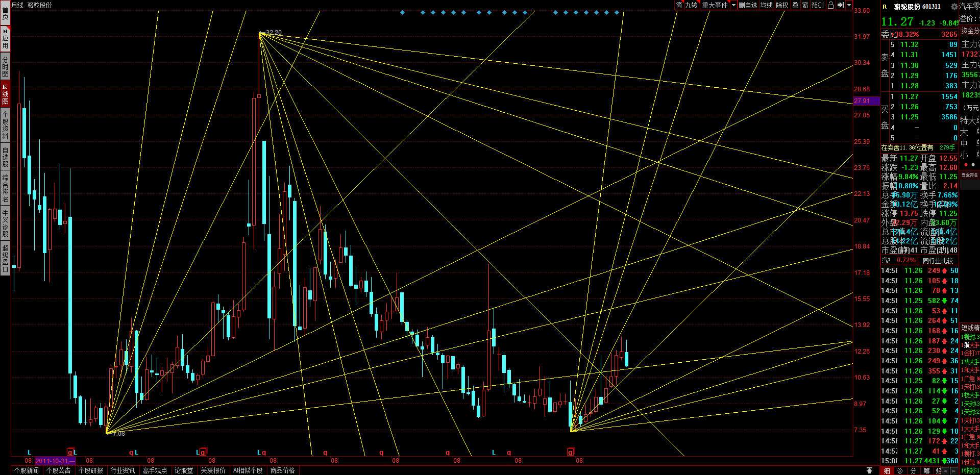Select the 诊 tab under trade list
The height and width of the screenshot is (475, 980).
point(900,470)
